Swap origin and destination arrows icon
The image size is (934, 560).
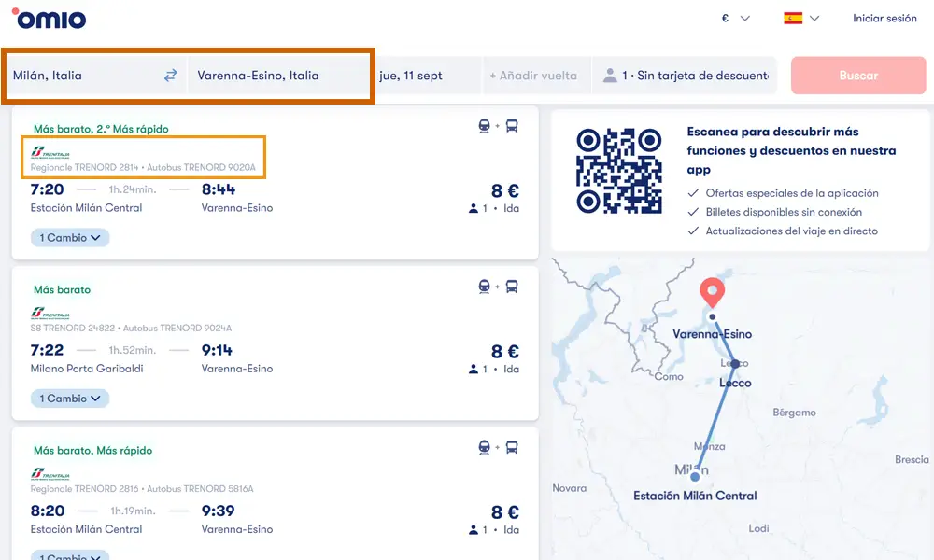click(170, 76)
